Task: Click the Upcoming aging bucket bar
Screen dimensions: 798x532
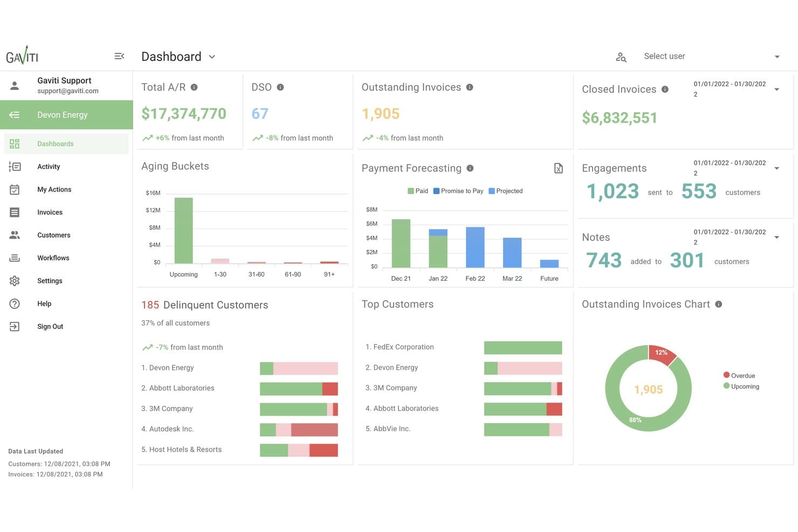Action: [x=183, y=231]
